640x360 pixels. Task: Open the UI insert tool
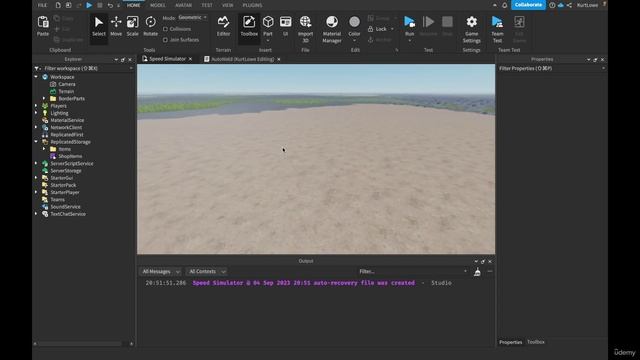click(x=285, y=27)
